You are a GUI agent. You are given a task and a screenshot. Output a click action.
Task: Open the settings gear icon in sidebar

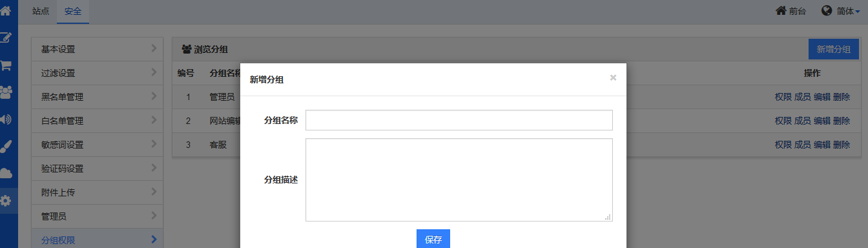pos(6,201)
